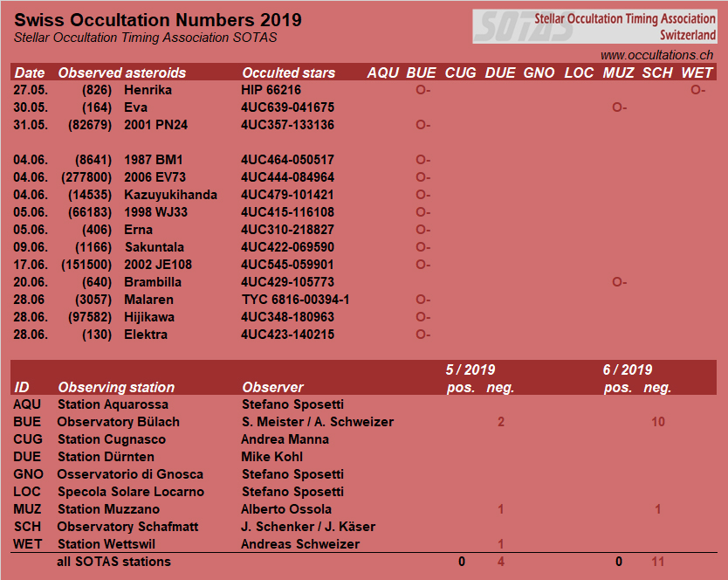728x580 pixels.
Task: Click the asteroid name '1987 BM1'
Action: tap(154, 160)
